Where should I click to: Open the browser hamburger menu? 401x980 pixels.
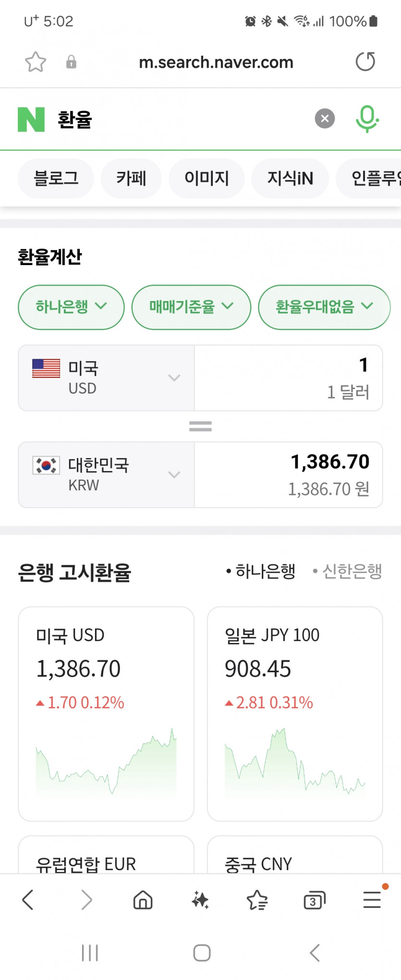click(x=372, y=900)
